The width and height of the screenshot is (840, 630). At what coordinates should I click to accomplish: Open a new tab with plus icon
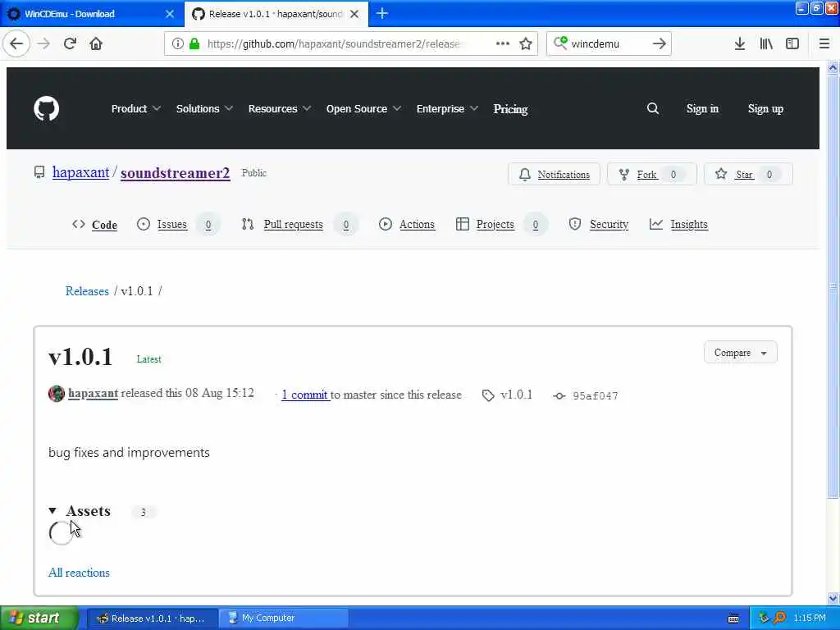[382, 14]
